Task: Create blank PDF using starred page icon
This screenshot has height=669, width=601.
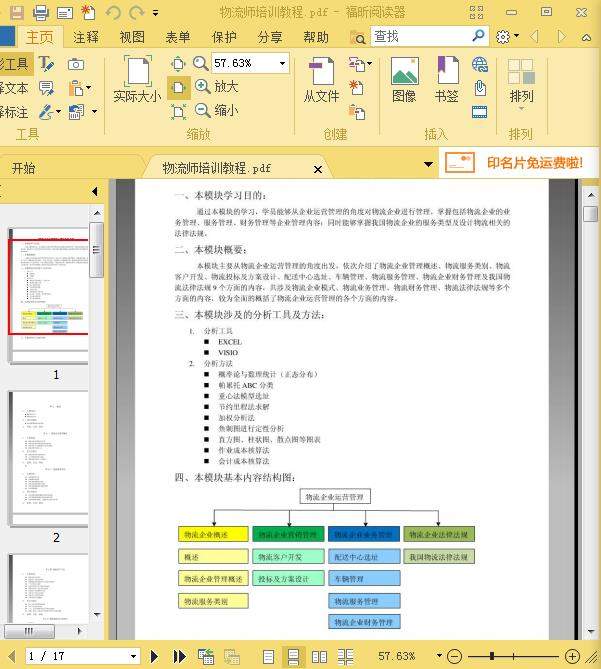Action: coord(356,87)
